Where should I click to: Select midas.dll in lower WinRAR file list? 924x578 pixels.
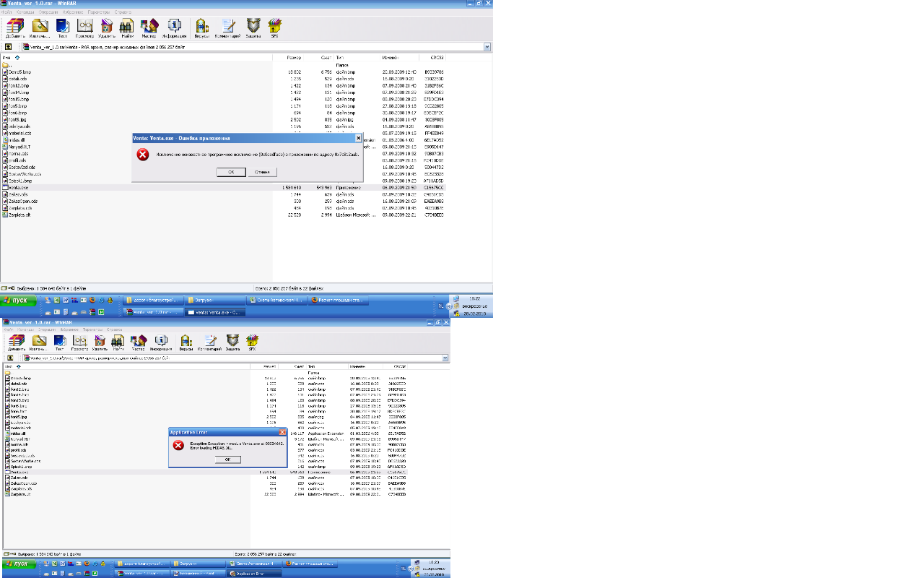point(17,433)
